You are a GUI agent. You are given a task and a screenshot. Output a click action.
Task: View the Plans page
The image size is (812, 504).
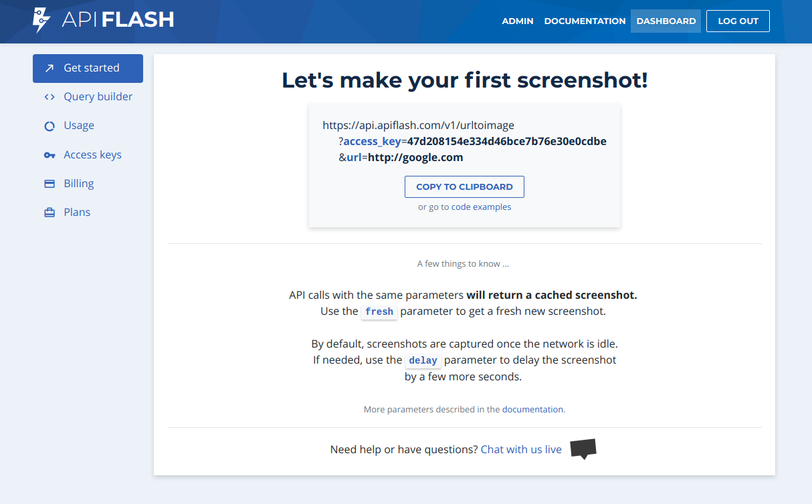[x=88, y=213]
